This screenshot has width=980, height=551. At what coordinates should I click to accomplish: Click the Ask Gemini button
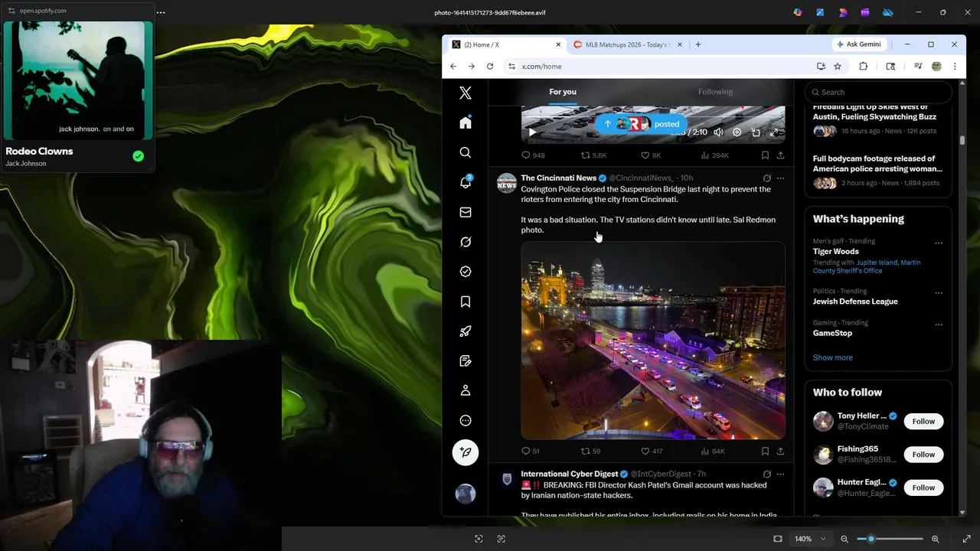pyautogui.click(x=860, y=44)
